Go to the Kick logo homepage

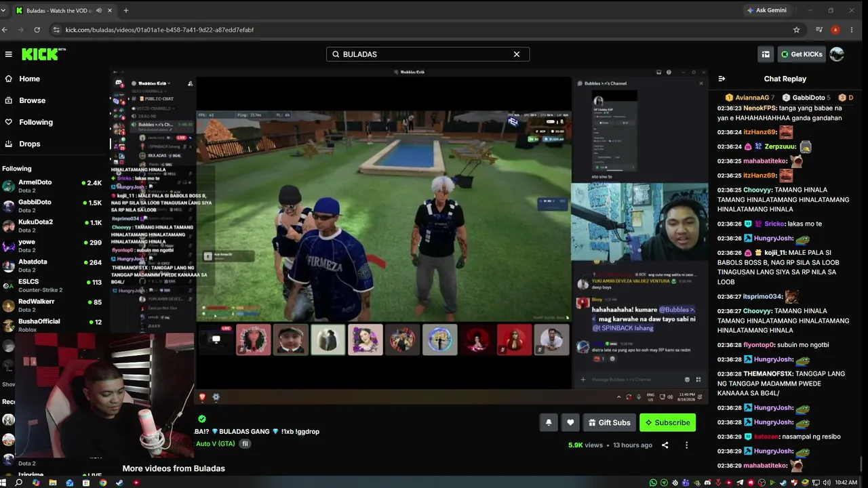tap(43, 54)
